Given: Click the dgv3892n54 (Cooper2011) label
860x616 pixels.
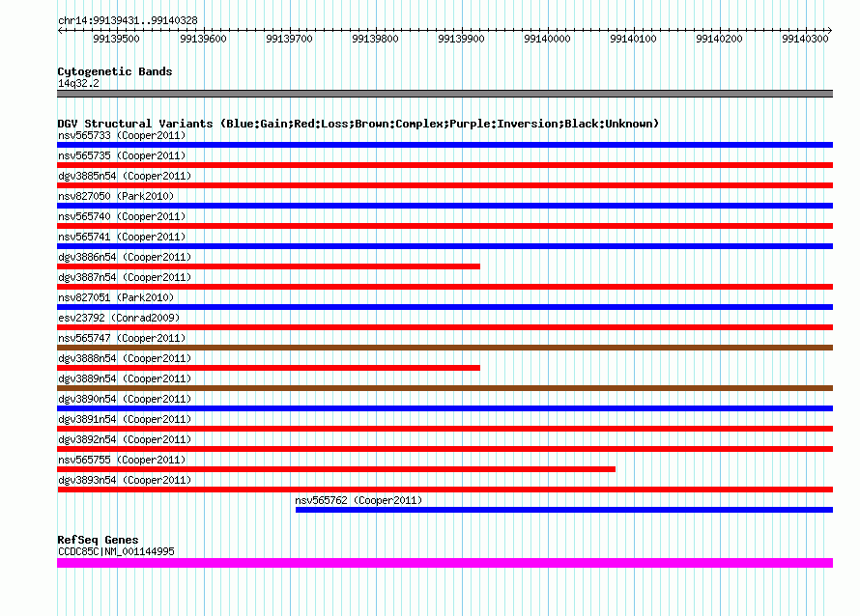Looking at the screenshot, I should pos(125,439).
